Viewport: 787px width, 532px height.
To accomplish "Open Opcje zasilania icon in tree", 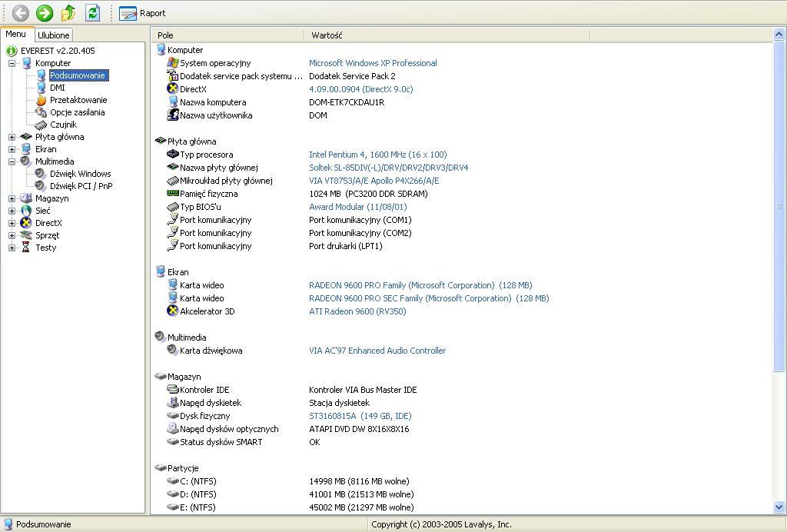I will [x=42, y=112].
